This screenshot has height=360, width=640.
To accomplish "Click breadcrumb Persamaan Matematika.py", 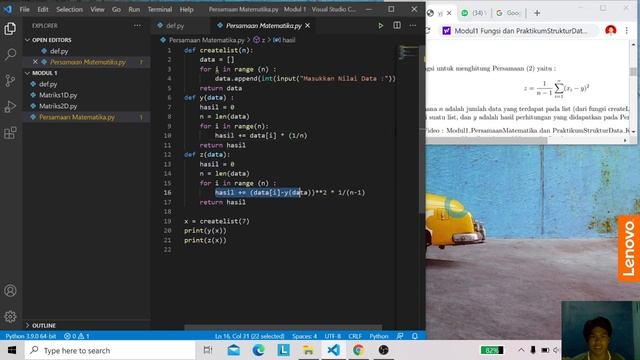I will (x=207, y=40).
